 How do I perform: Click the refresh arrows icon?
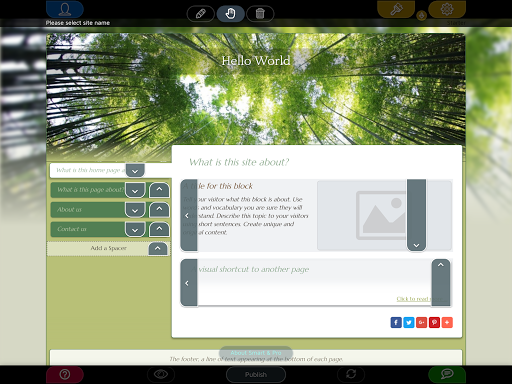point(351,374)
